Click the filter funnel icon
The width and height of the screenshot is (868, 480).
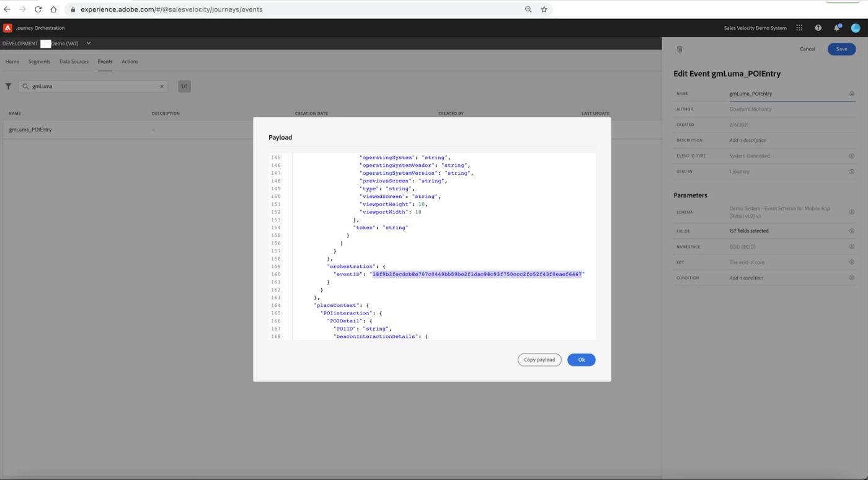[x=9, y=86]
